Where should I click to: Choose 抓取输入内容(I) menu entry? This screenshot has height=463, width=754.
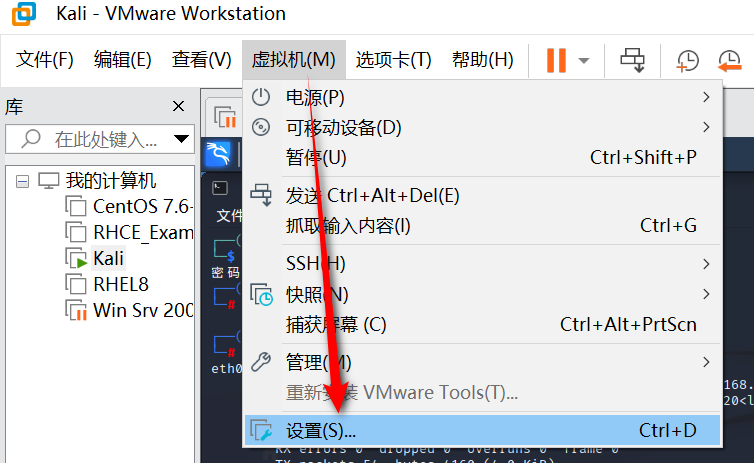pos(482,225)
